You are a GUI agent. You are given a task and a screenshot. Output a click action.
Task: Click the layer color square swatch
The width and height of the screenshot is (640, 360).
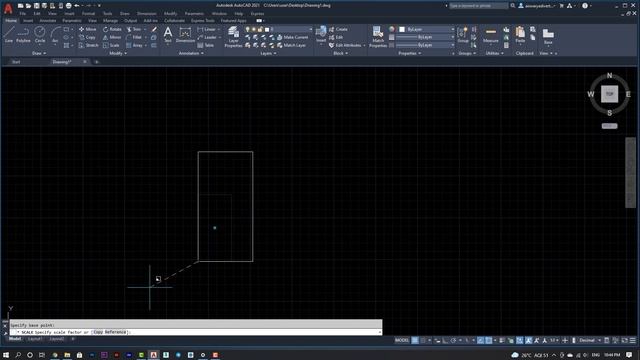point(267,29)
